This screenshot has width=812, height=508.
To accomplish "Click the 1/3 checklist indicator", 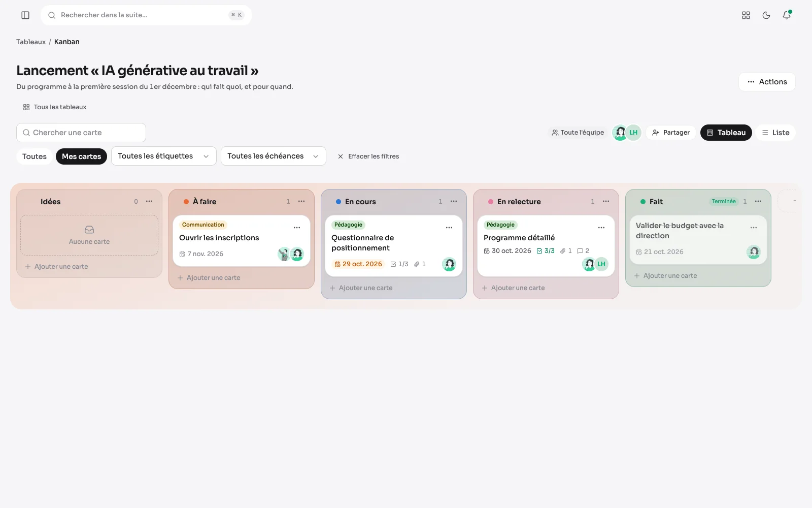I will point(399,264).
